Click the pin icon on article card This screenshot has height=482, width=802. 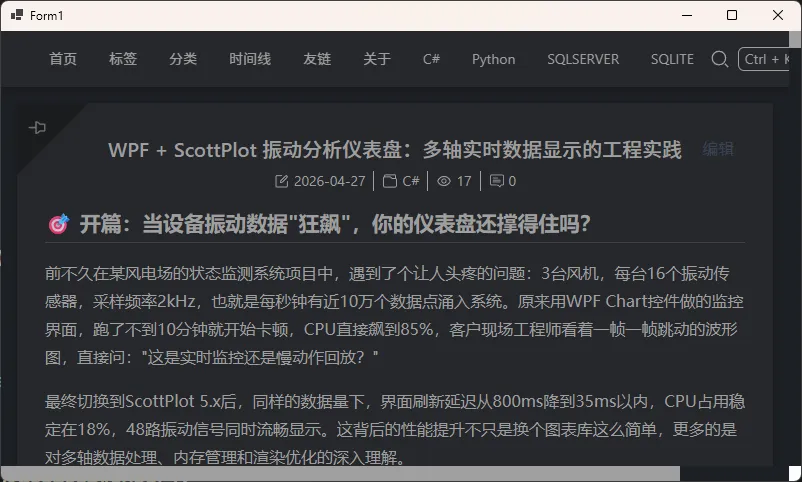[x=37, y=127]
